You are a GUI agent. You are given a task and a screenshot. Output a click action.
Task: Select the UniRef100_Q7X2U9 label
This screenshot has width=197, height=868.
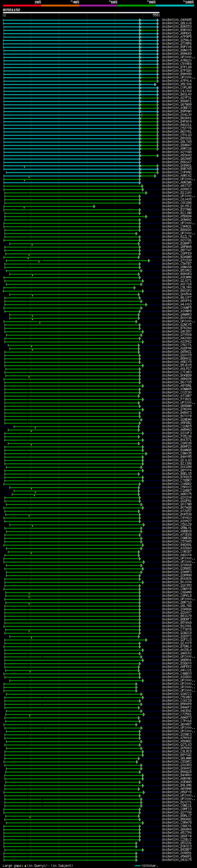coord(177,260)
